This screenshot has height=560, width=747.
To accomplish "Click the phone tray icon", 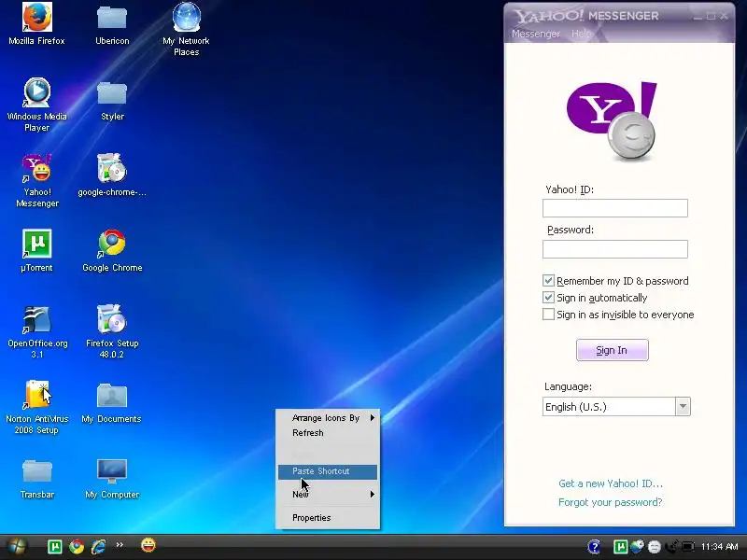I will click(671, 547).
